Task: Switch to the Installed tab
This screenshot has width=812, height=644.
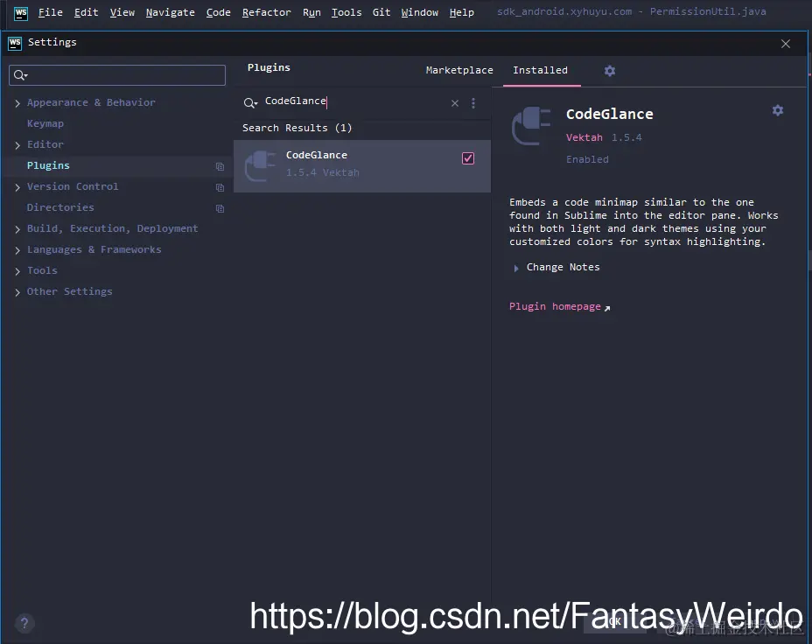Action: (540, 70)
